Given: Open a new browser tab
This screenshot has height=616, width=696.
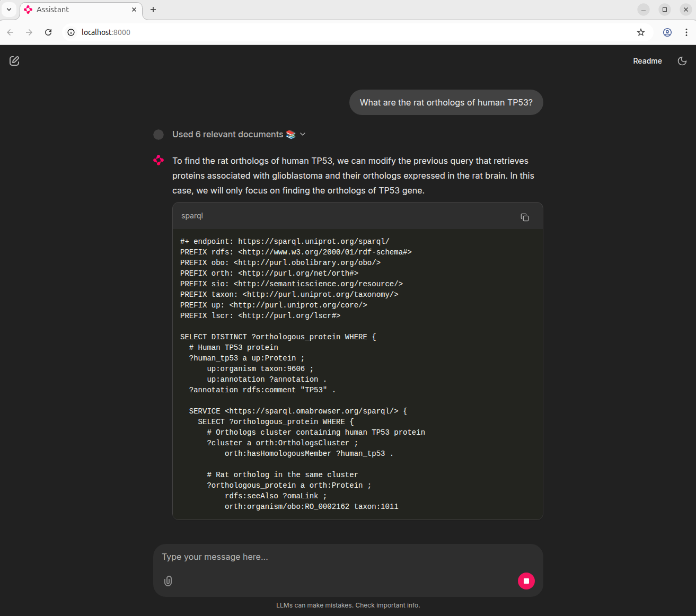Looking at the screenshot, I should [153, 10].
